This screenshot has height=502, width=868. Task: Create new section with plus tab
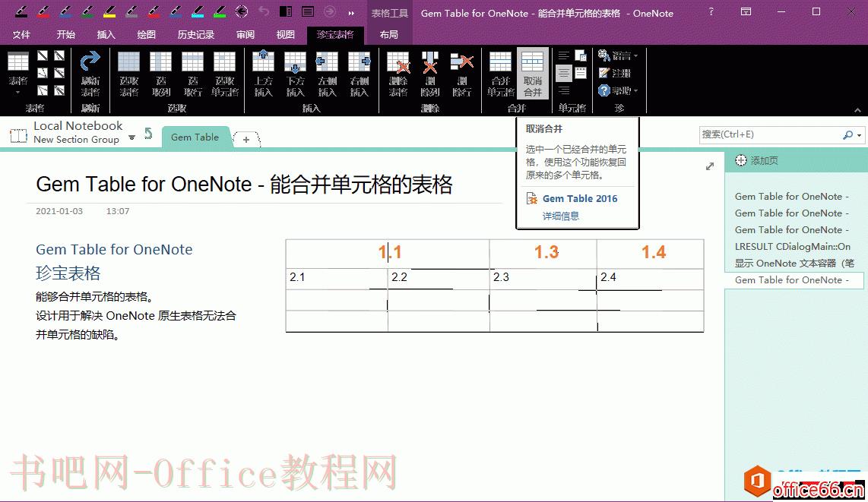click(x=246, y=139)
